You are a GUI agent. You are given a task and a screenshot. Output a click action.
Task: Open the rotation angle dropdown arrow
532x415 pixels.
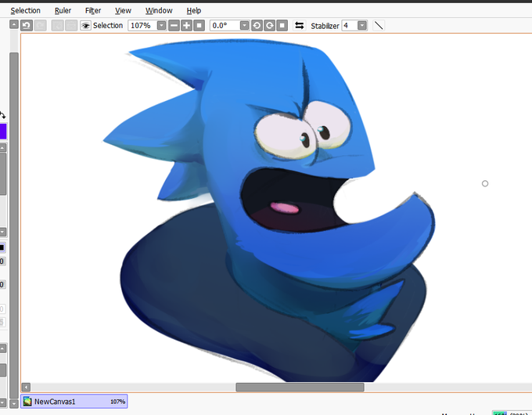tap(244, 26)
